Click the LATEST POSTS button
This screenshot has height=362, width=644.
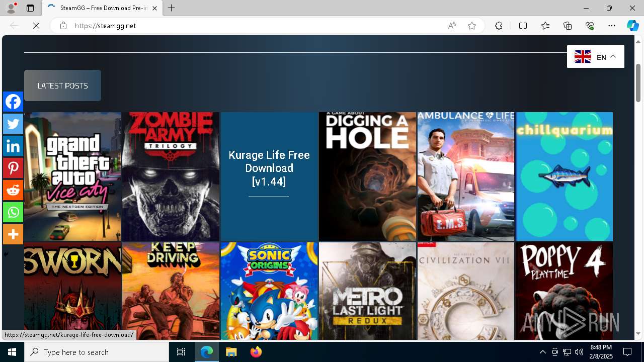point(62,85)
